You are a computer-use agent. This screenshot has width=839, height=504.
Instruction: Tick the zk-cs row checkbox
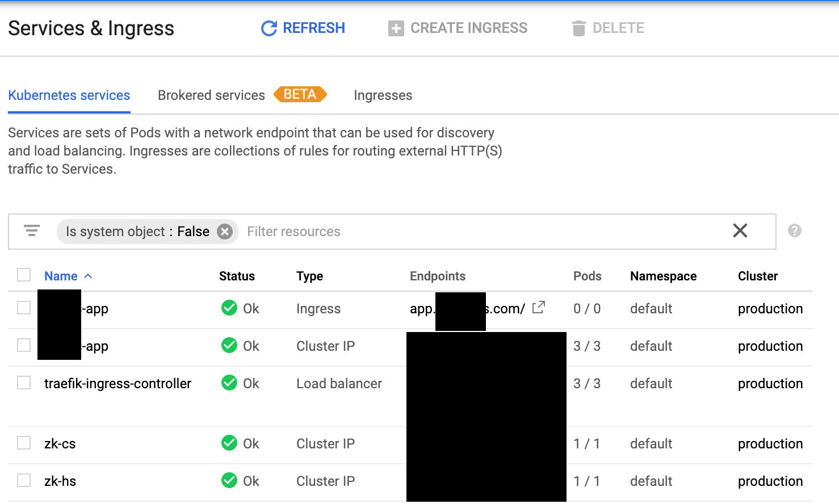tap(24, 443)
